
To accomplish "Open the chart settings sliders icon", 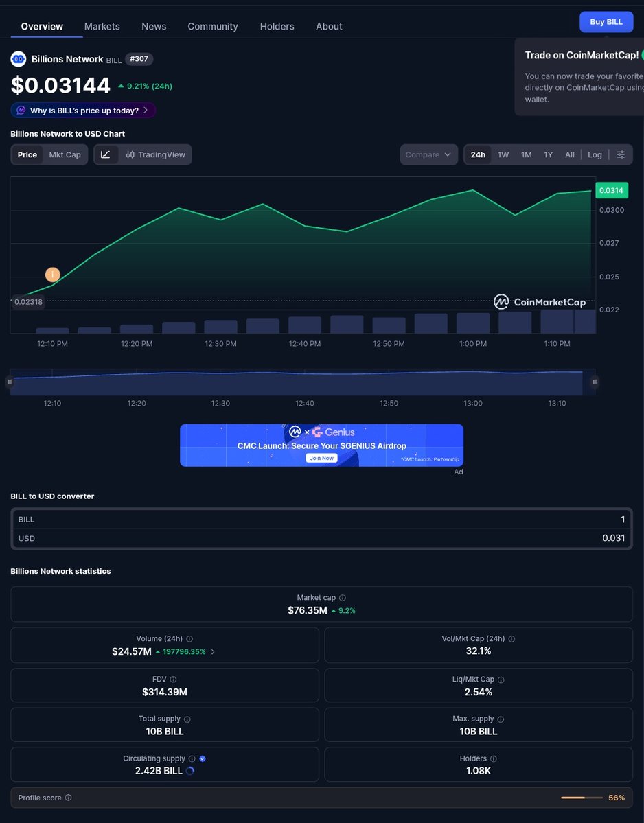I will (621, 155).
